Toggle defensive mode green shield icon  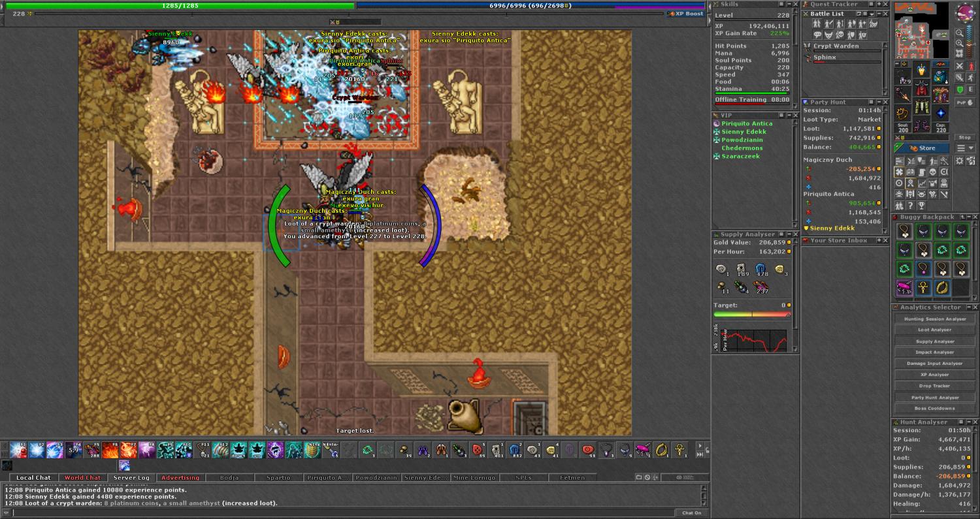[x=959, y=89]
